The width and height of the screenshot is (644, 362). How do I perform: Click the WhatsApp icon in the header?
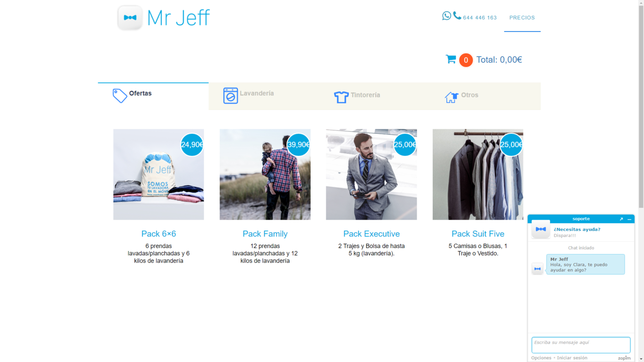click(446, 16)
